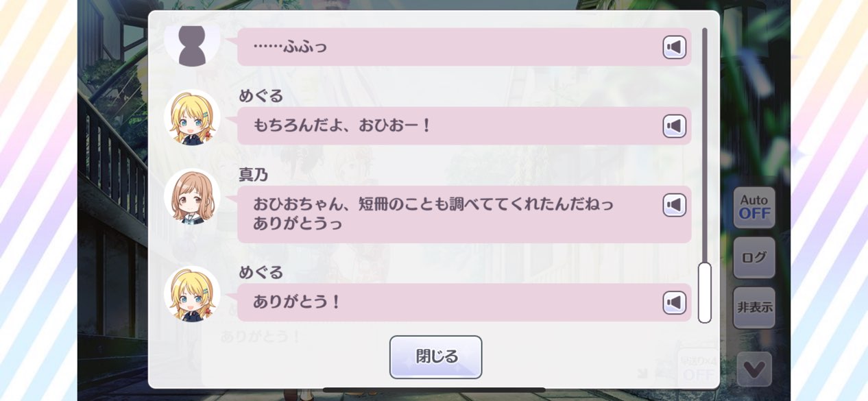Select the 'もちろんだよ、おひおー！' dialogue bubble

(x=464, y=126)
